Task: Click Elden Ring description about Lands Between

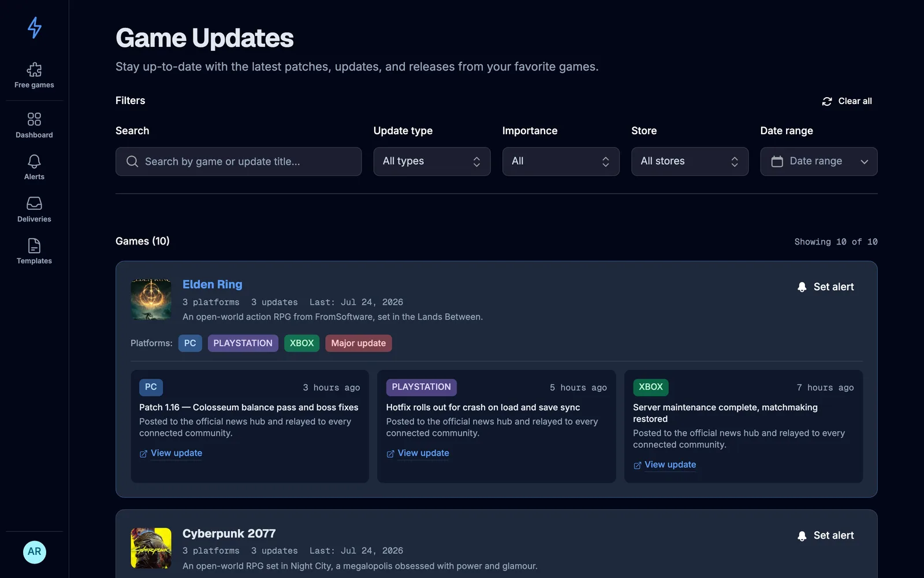Action: [333, 317]
